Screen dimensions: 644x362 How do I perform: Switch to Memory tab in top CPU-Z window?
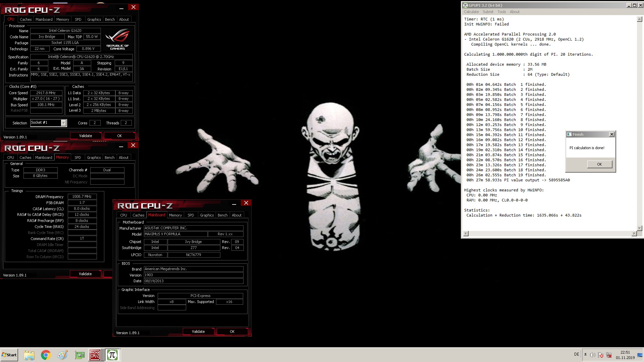coord(63,19)
